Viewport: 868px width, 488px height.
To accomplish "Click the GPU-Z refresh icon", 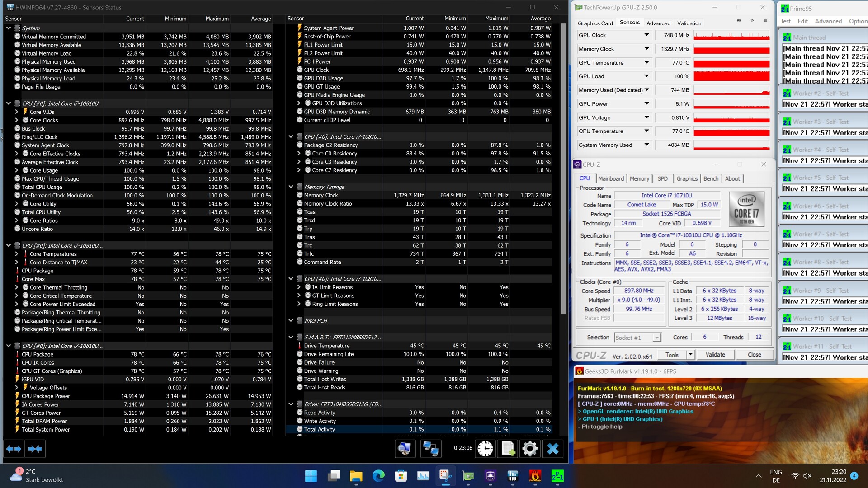I will 752,21.
